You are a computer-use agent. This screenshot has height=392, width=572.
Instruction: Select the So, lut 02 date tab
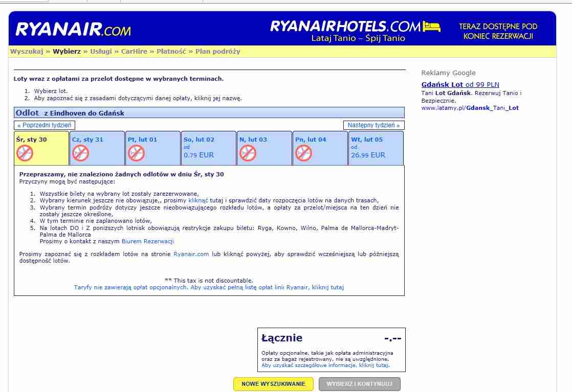(x=209, y=148)
